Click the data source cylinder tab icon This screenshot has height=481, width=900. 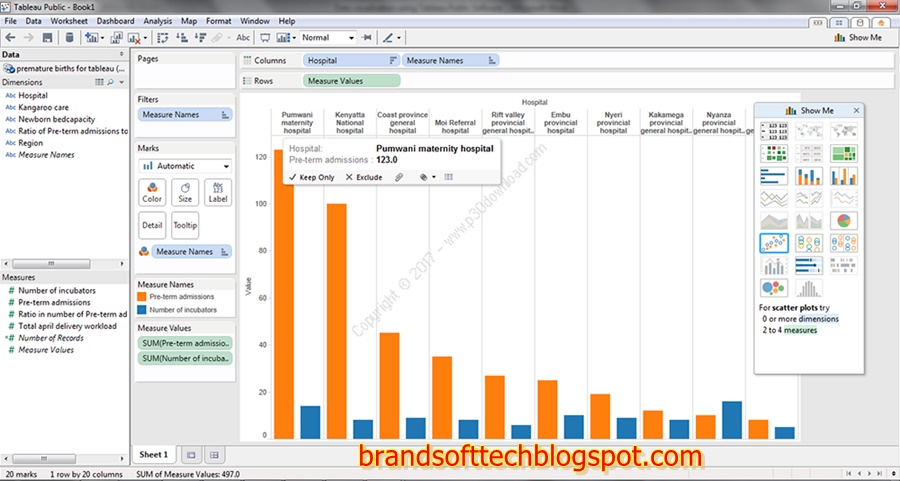pyautogui.click(x=859, y=22)
